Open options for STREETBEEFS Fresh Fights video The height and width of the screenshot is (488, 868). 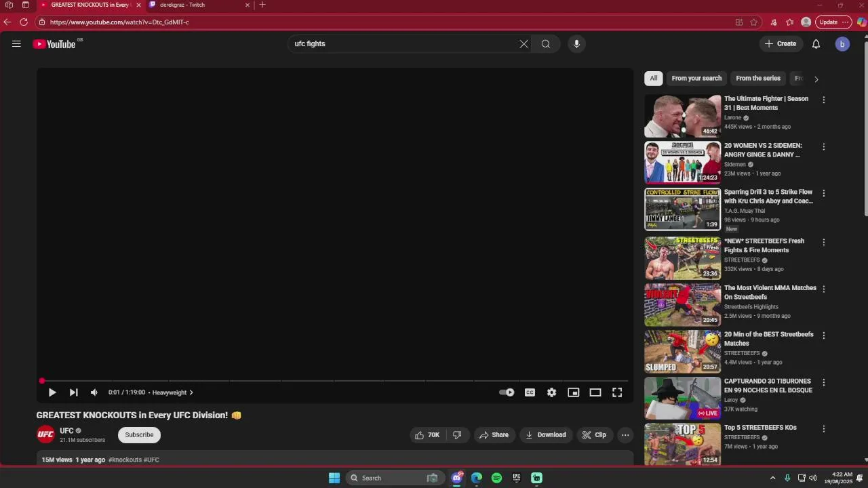click(x=824, y=242)
